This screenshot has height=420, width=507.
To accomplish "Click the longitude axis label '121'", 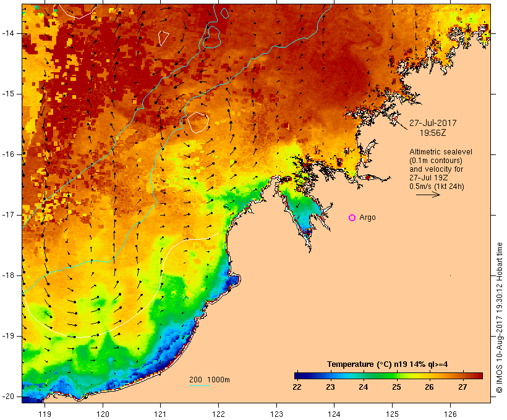I will pyautogui.click(x=160, y=414).
